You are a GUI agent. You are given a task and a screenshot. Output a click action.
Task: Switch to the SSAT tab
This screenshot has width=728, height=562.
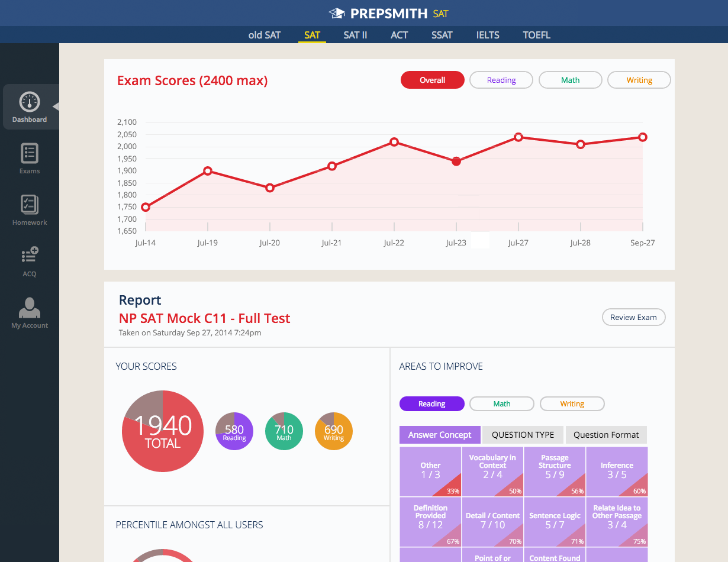(442, 35)
